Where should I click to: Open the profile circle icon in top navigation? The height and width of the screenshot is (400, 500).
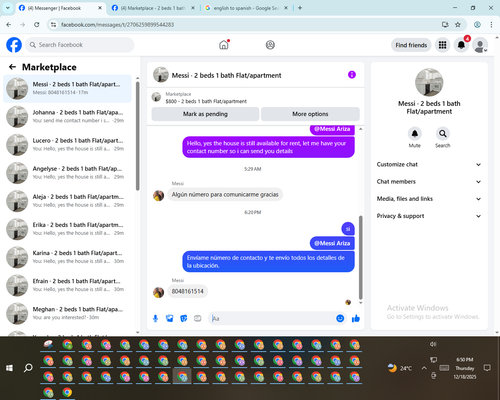click(270, 45)
